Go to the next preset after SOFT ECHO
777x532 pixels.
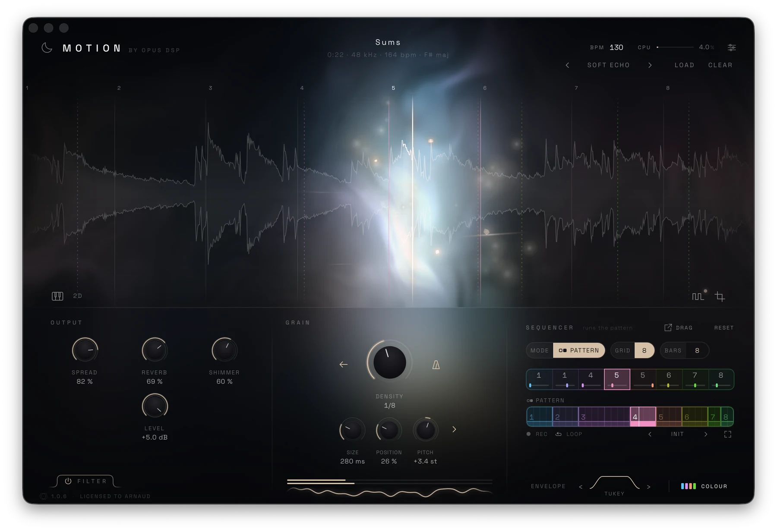(x=650, y=65)
